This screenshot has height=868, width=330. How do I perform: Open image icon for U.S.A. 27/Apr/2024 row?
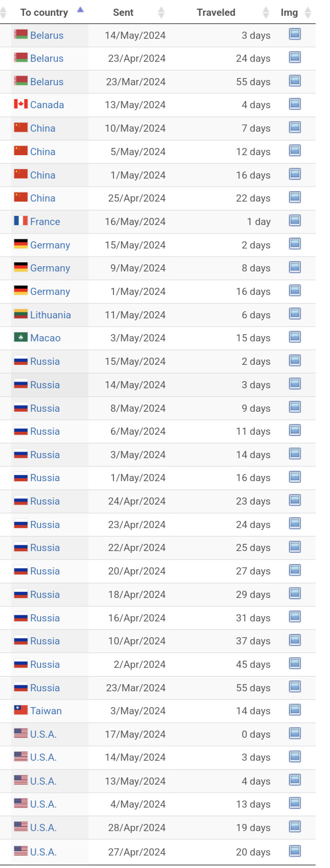(295, 851)
